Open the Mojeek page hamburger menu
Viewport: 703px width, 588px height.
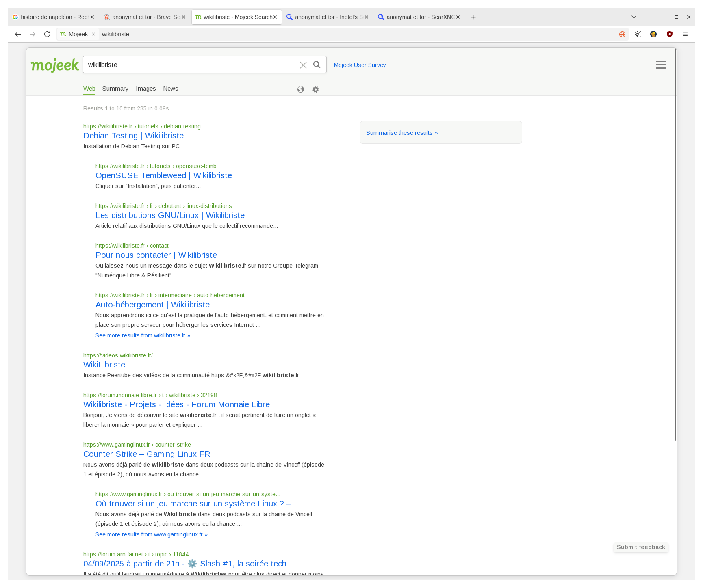coord(660,65)
